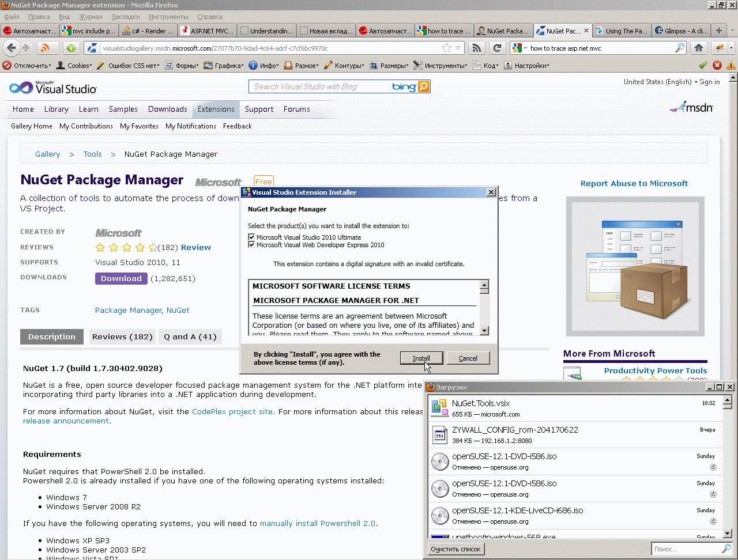
Task: Open the Cookies dropdown
Action: pos(74,66)
